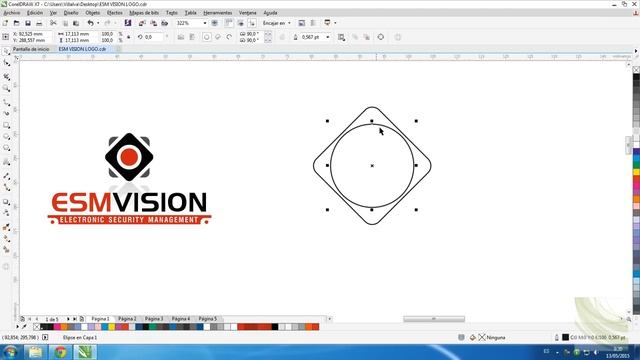Open the Archivo menu

coord(11,13)
